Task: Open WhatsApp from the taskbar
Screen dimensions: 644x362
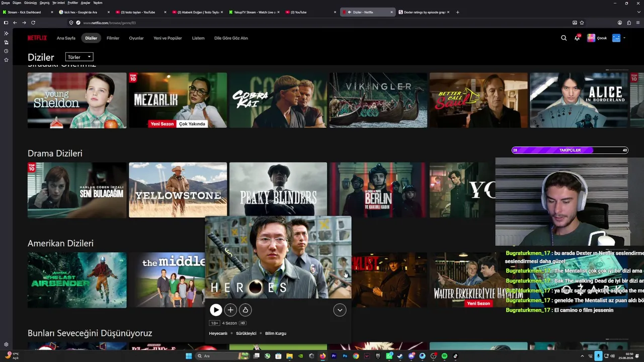Action: (389, 356)
